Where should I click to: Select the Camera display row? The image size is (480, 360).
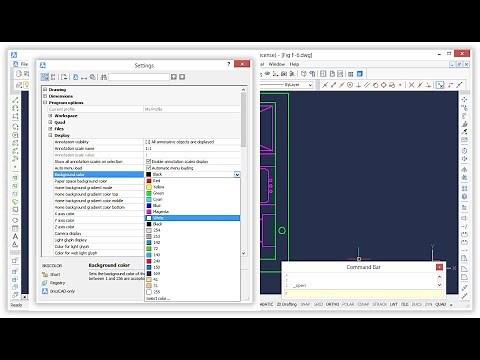[x=99, y=233]
